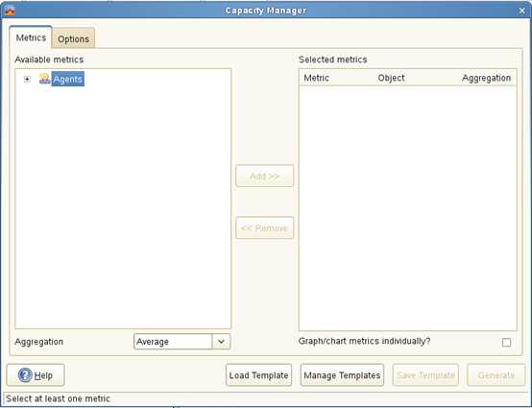Click the Capacity Manager app icon in title bar
Image resolution: width=532 pixels, height=408 pixels.
coord(10,11)
